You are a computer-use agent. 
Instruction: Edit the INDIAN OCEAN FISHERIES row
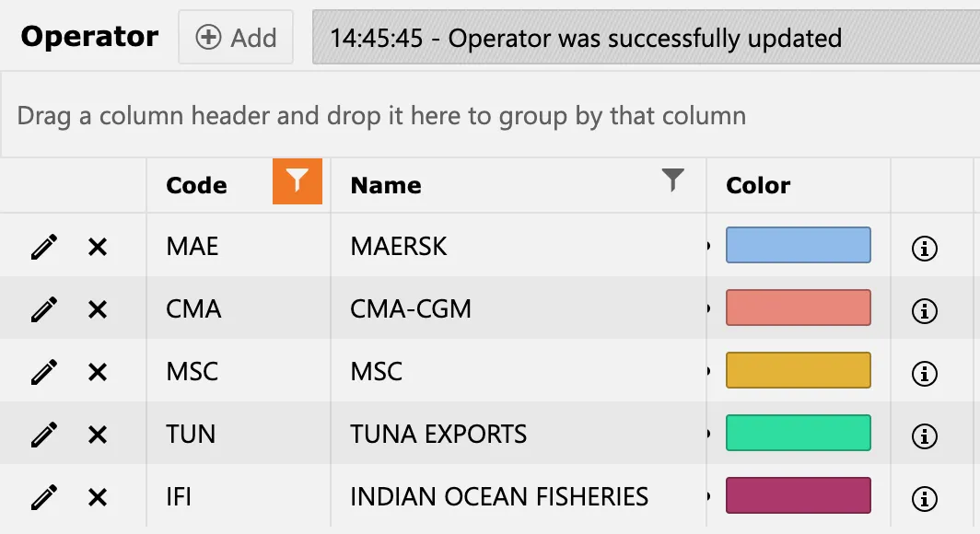(44, 497)
